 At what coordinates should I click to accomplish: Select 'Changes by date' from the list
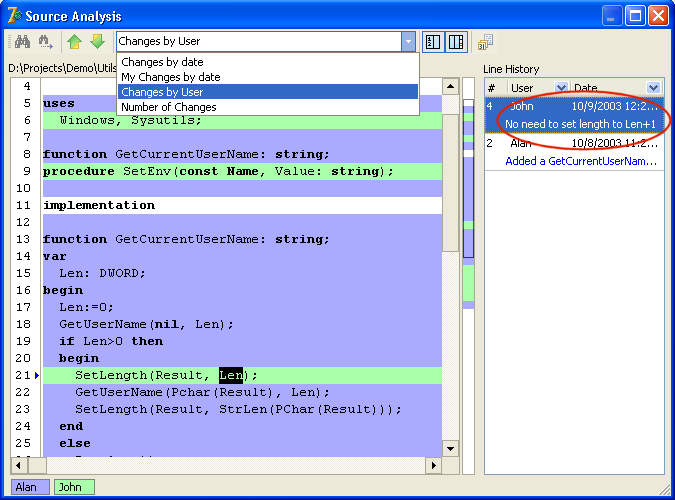(162, 62)
